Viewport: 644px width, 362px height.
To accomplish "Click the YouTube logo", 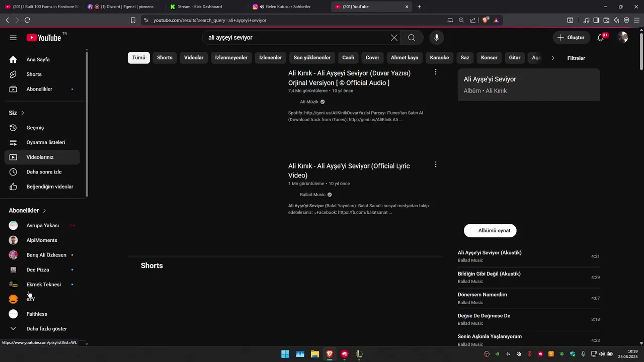I will pos(44,38).
